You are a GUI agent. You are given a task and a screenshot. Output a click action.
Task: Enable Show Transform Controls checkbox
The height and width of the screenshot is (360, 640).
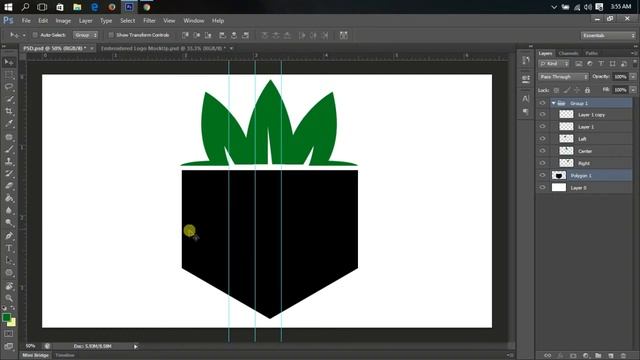[111, 35]
